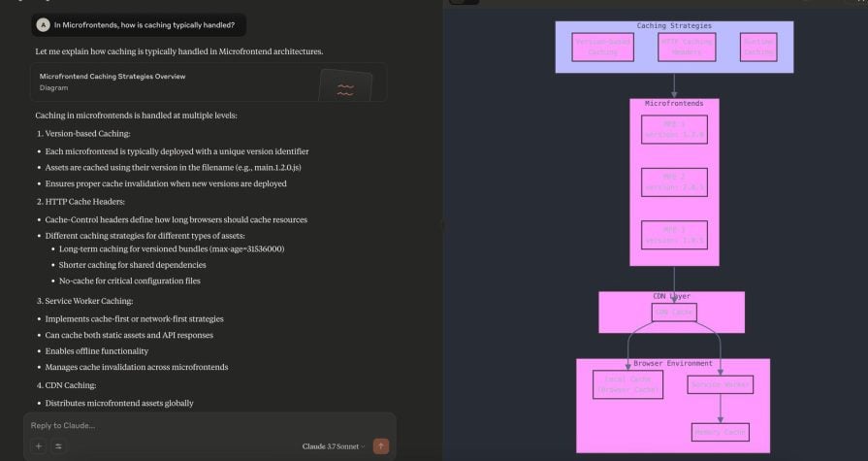Image resolution: width=868 pixels, height=461 pixels.
Task: Click the max-age=31536000 sub-bullet
Action: (x=172, y=249)
